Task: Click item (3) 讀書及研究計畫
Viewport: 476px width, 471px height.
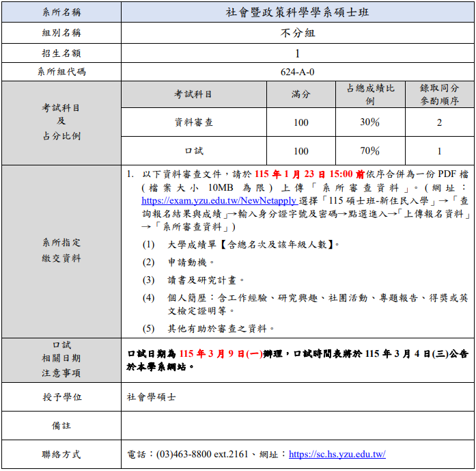Action: 206,280
